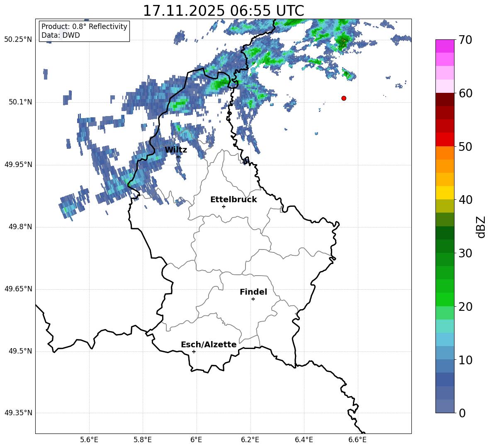Click the 20 tick on the colorbar
Image resolution: width=491 pixels, height=448 pixels.
[x=465, y=307]
